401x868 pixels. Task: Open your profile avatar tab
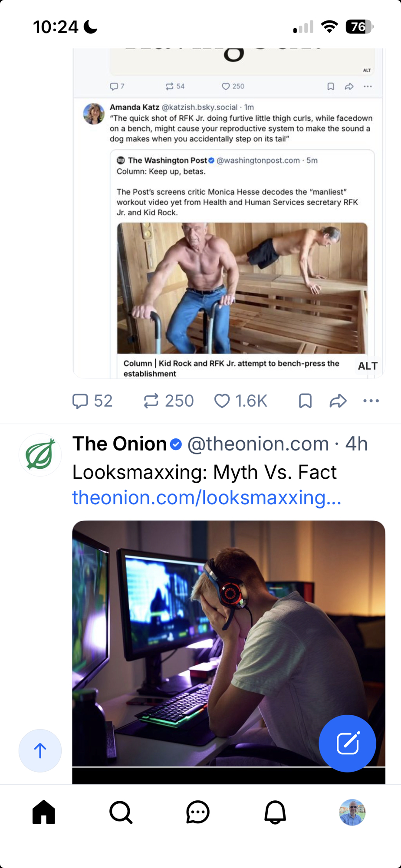(352, 812)
